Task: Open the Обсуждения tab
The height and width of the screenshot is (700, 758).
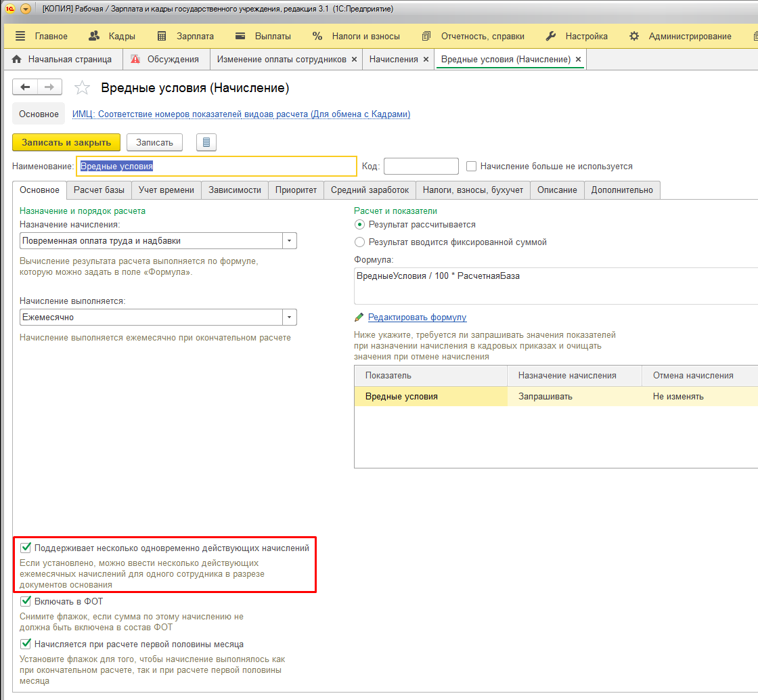Action: tap(166, 60)
